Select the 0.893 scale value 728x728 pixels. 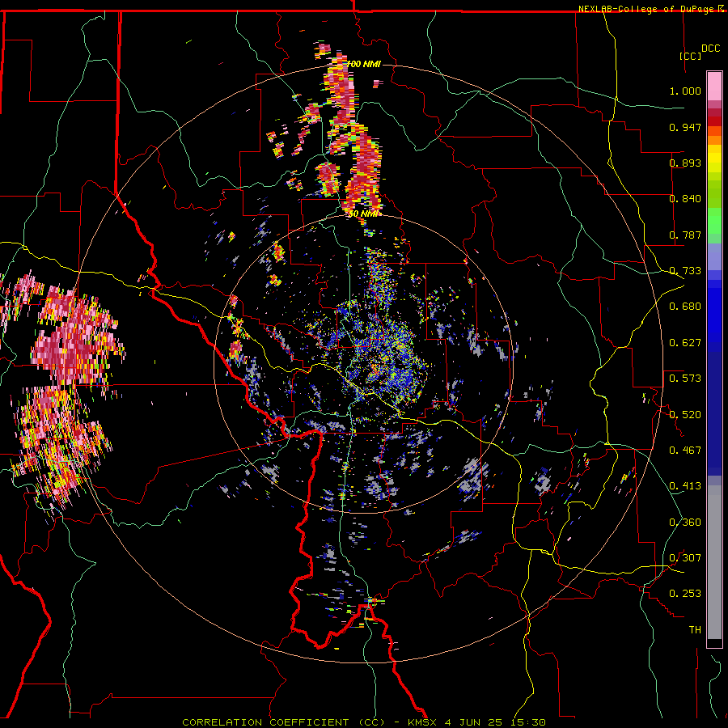pyautogui.click(x=685, y=163)
